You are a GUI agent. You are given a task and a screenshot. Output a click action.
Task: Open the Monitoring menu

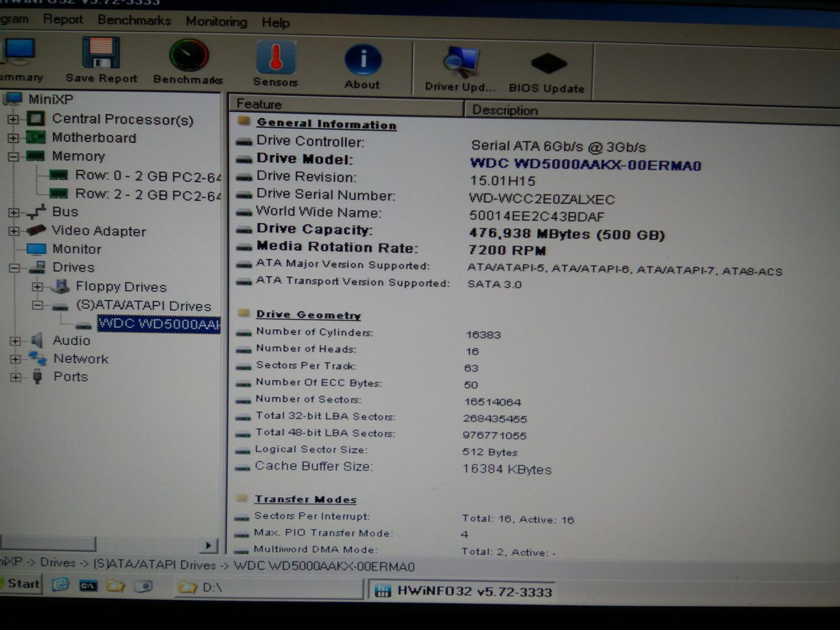pyautogui.click(x=216, y=22)
